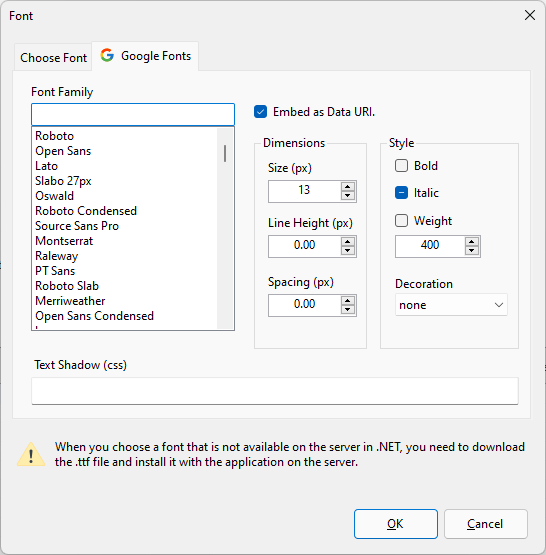Click the Weight 400 value field

[430, 246]
